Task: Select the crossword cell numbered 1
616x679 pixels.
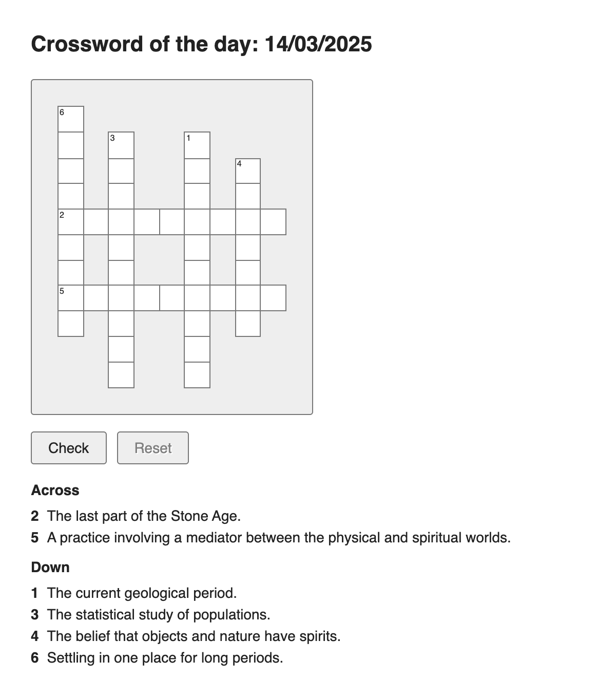Action: pos(197,145)
